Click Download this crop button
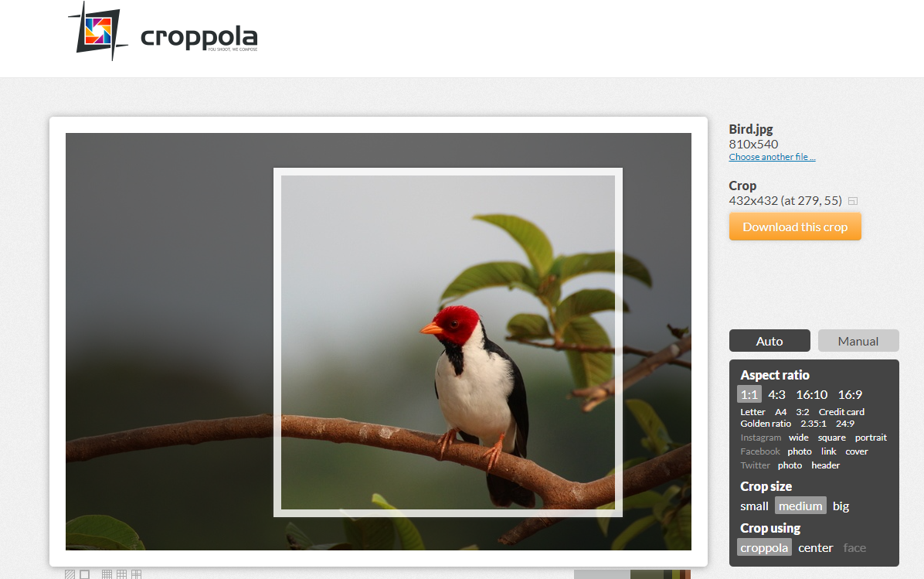This screenshot has width=924, height=579. click(x=795, y=226)
